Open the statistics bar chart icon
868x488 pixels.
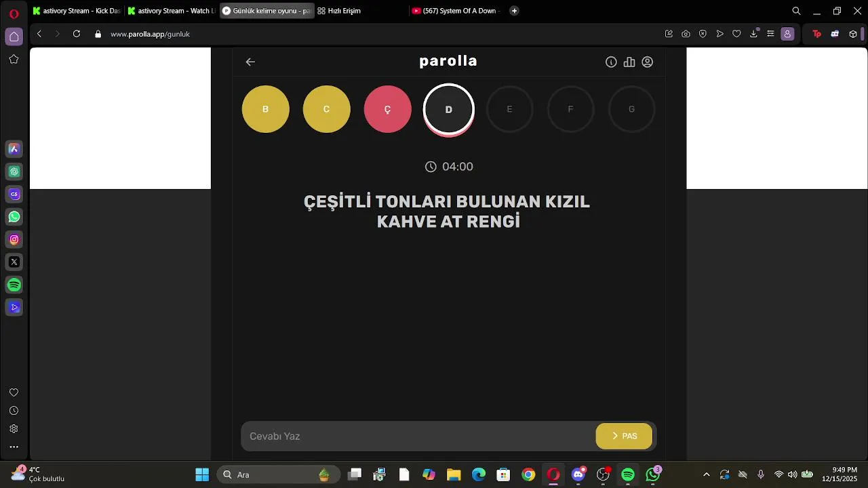point(629,62)
